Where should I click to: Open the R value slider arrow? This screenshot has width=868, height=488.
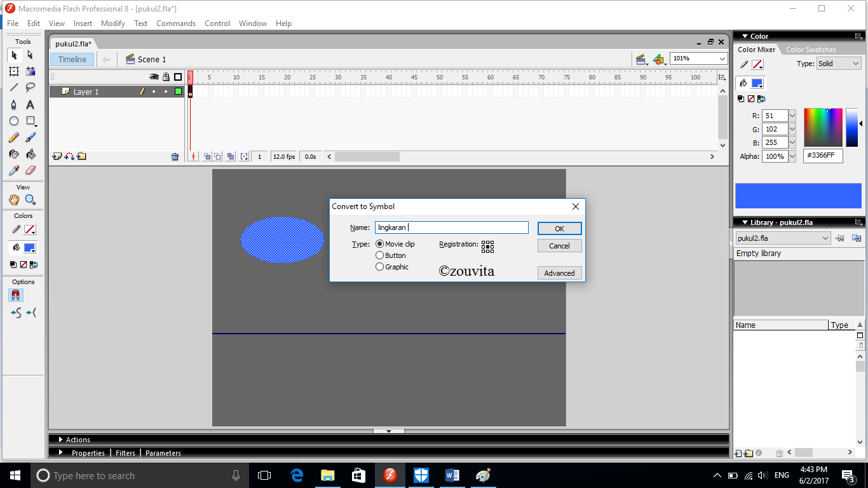coord(792,116)
